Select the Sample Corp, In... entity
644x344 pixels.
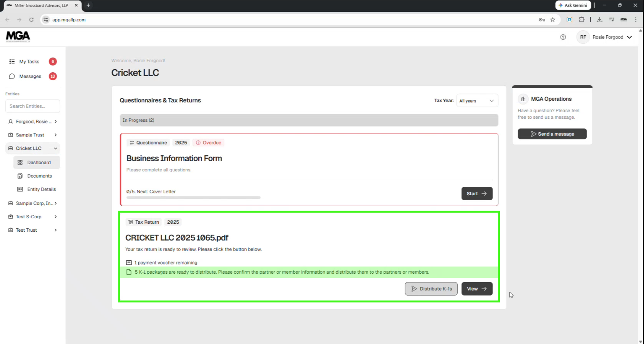point(34,203)
